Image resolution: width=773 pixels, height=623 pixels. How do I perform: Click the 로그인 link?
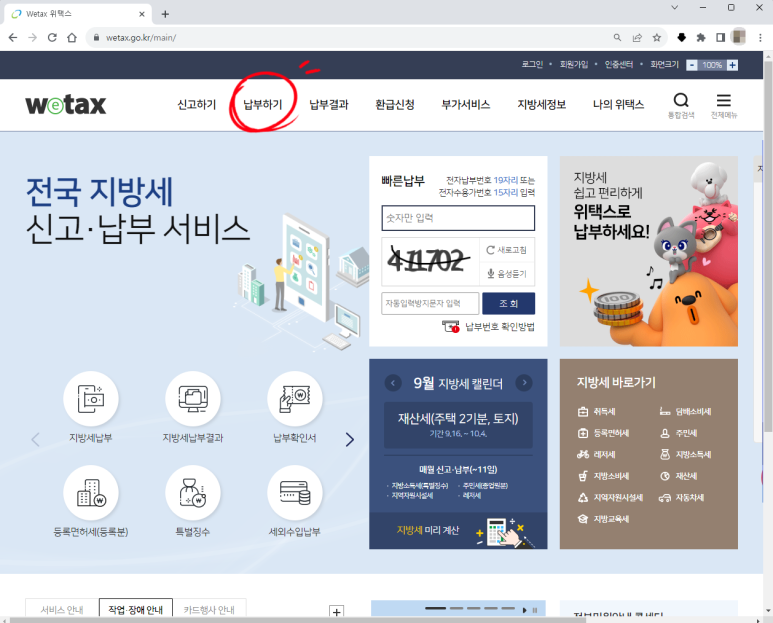(532, 65)
